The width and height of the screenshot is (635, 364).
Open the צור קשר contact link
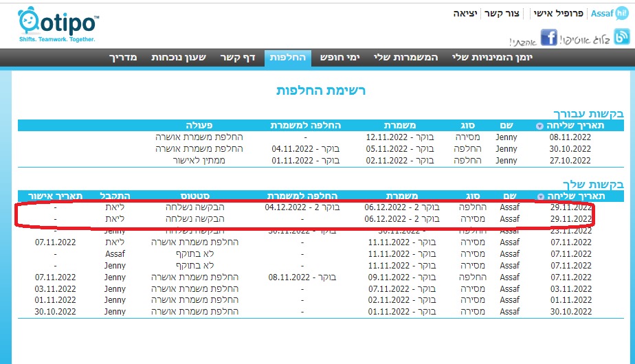click(506, 14)
